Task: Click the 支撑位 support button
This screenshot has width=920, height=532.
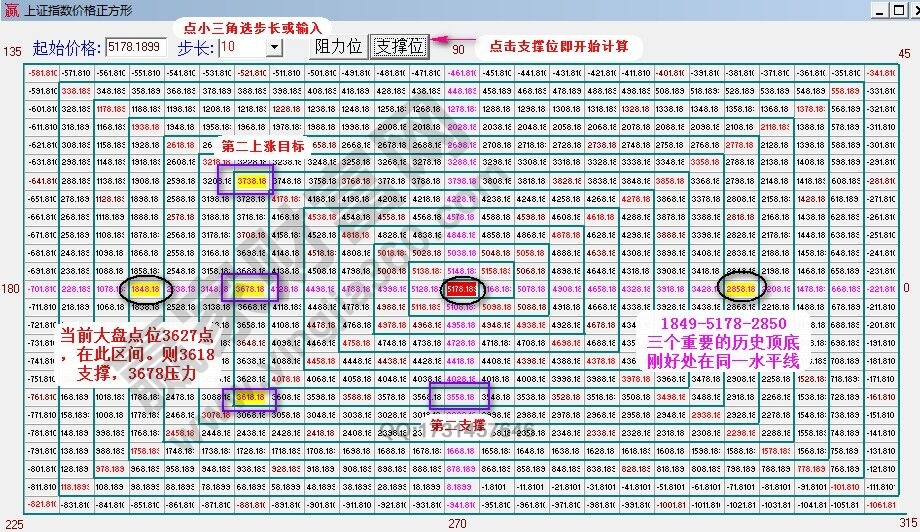Action: tap(399, 47)
